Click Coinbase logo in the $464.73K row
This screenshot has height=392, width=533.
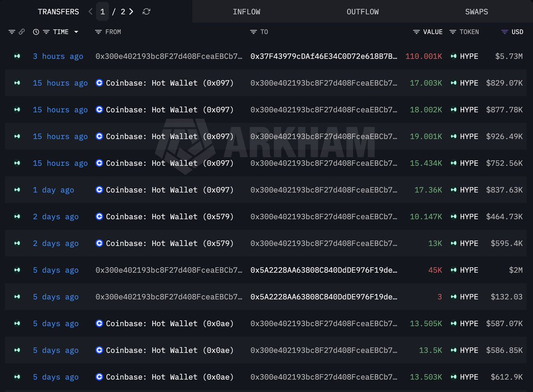[99, 217]
